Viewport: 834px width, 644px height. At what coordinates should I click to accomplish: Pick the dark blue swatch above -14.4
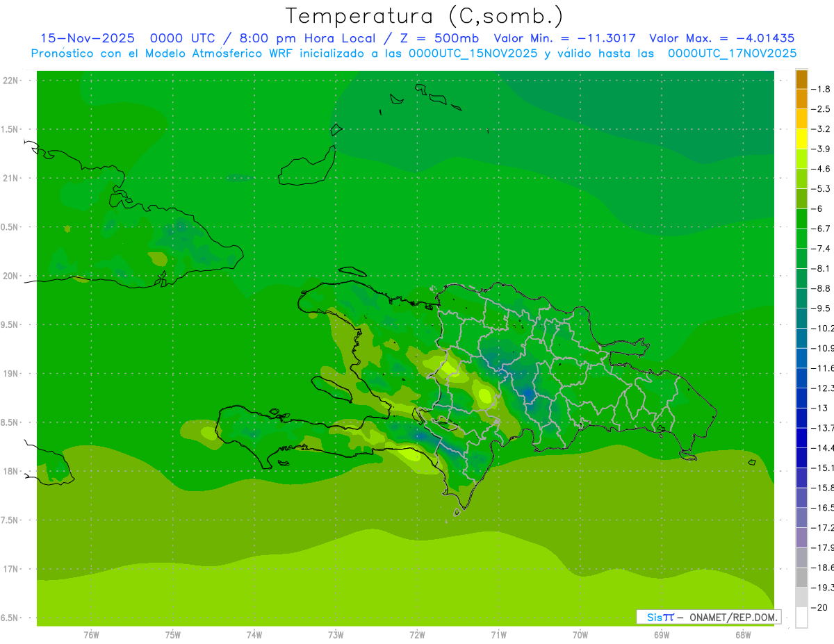point(801,438)
